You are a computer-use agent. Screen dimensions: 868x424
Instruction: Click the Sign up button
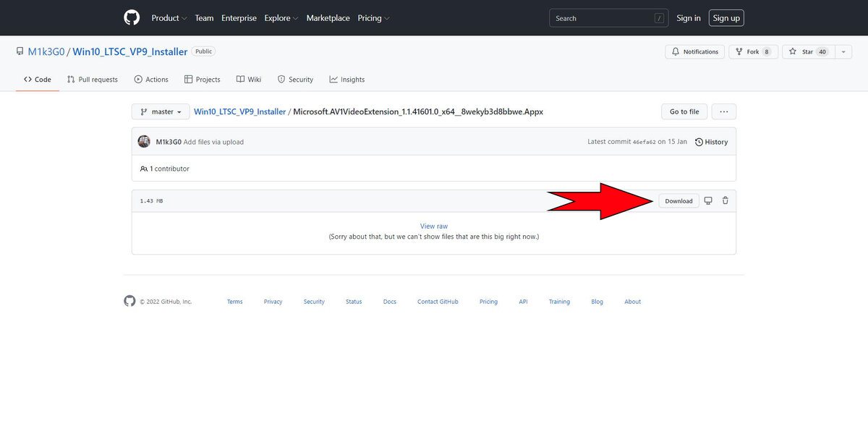(726, 18)
